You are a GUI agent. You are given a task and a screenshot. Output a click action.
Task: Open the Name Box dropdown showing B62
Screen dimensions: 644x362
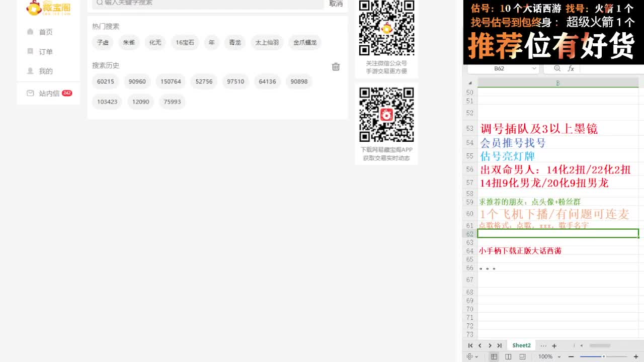(534, 68)
